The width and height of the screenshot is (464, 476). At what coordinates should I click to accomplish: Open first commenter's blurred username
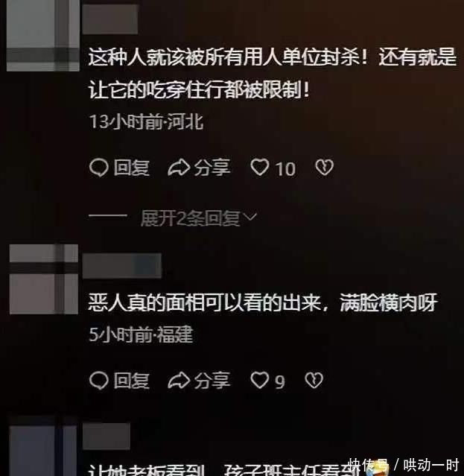[110, 19]
